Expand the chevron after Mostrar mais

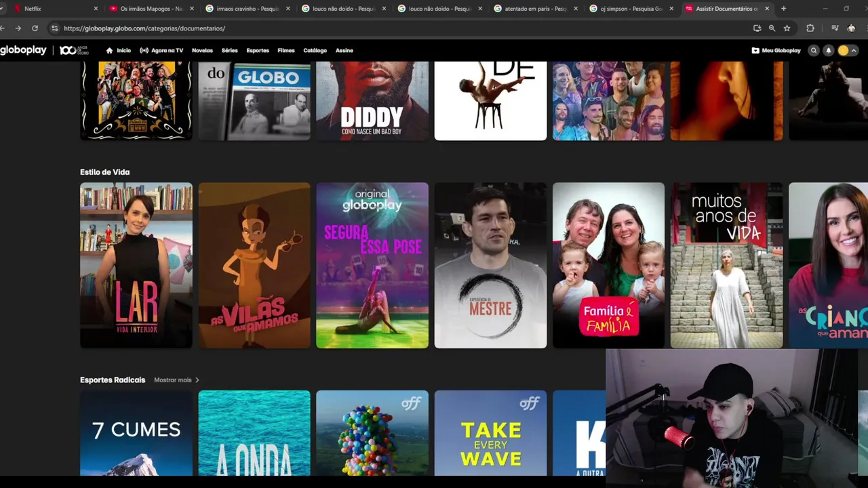click(x=197, y=380)
